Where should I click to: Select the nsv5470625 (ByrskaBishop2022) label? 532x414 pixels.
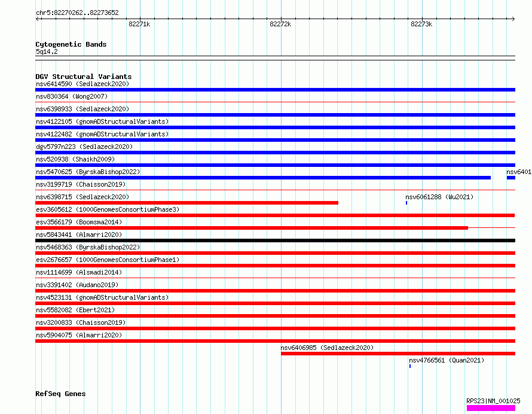click(88, 172)
